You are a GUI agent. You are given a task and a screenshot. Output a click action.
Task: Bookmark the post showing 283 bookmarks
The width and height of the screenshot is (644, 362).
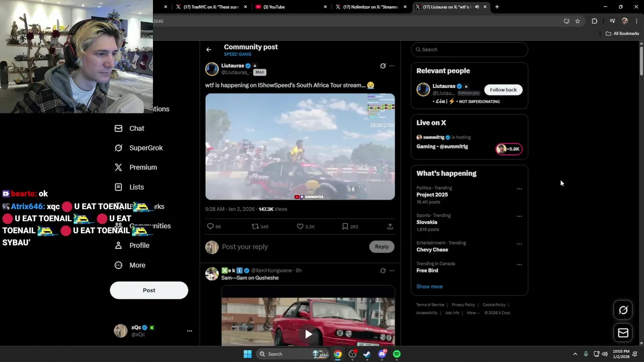click(x=345, y=226)
